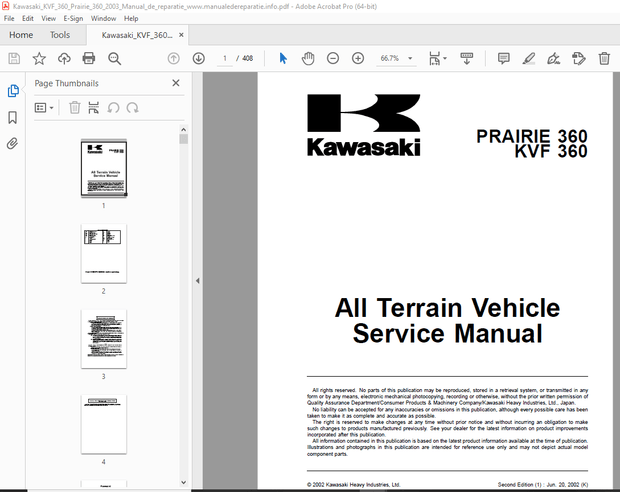Screen dimensions: 620x492
Task: Open the Find text magnifier
Action: click(x=114, y=59)
